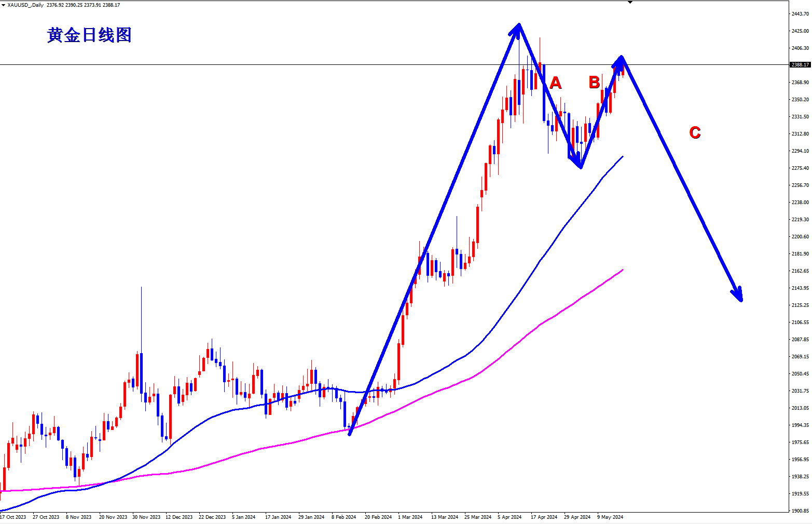Screen dimensions: 812x524
Task: Click the XAUUSD Daily symbol header text
Action: point(25,5)
